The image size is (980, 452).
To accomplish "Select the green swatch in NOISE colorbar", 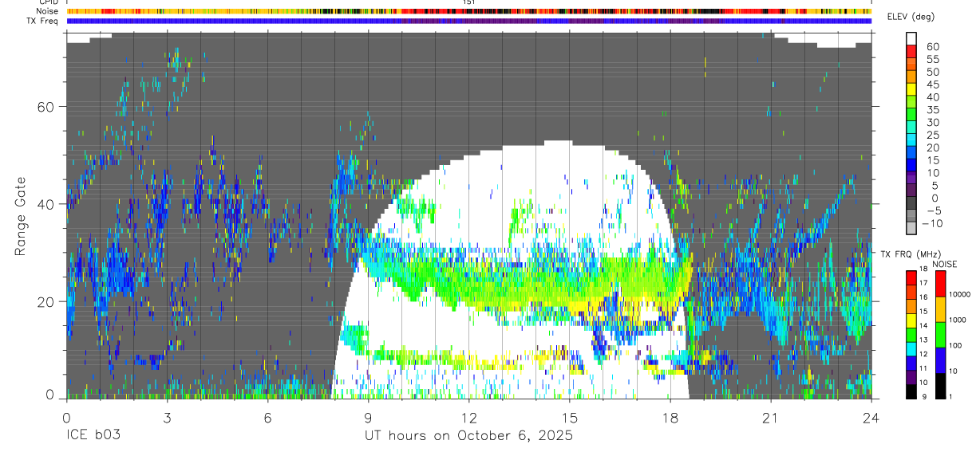I will [941, 334].
